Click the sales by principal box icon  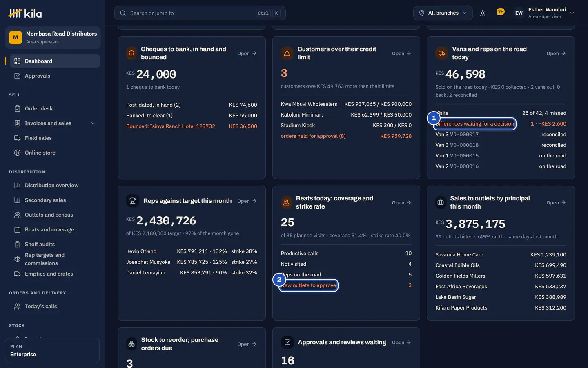pyautogui.click(x=441, y=202)
